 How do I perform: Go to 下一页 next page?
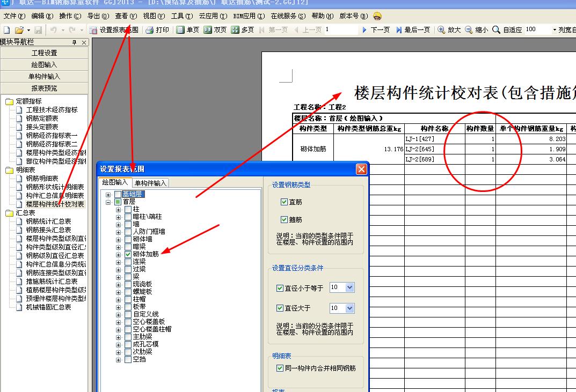point(375,29)
